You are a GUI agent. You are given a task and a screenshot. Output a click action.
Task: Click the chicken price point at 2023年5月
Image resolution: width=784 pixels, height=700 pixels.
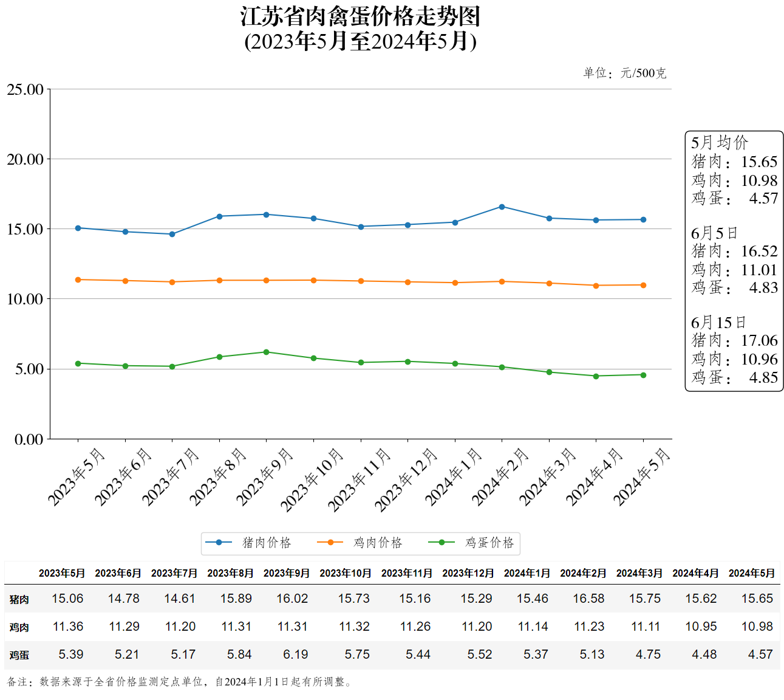(x=78, y=280)
